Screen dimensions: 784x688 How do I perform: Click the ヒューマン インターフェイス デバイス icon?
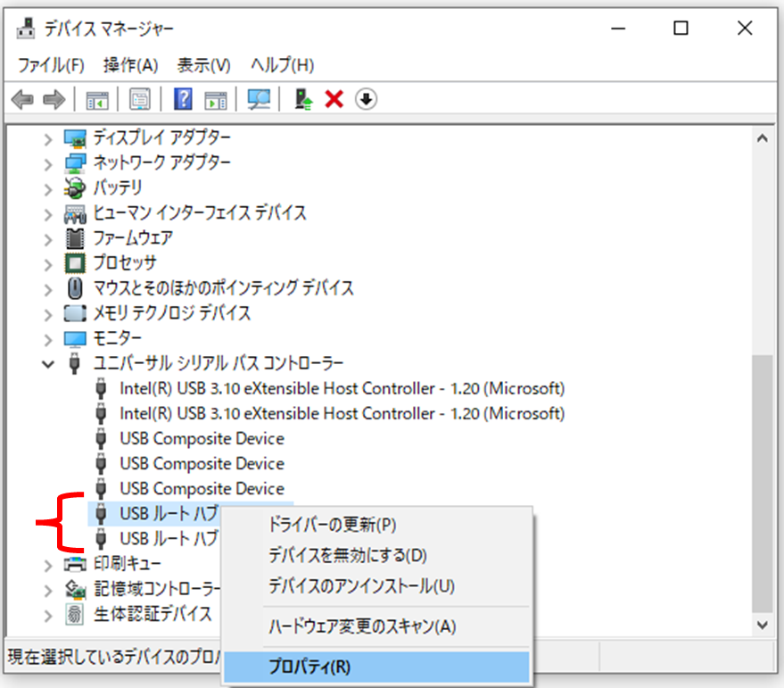coord(75,213)
